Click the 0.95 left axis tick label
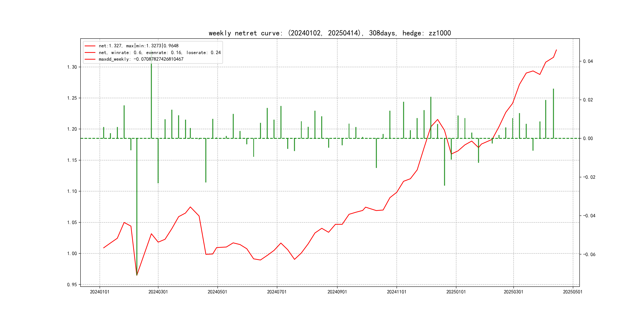This screenshot has height=322, width=644. tap(72, 285)
